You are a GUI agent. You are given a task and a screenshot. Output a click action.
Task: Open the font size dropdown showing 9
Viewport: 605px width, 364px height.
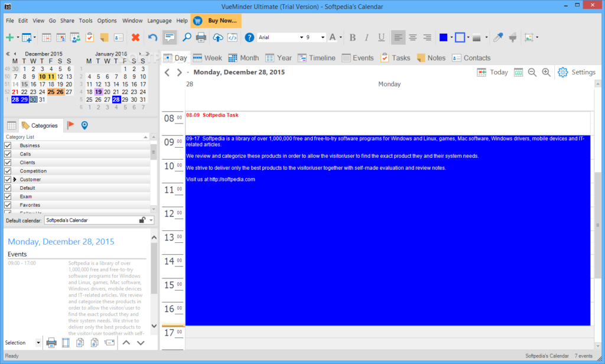pos(323,37)
